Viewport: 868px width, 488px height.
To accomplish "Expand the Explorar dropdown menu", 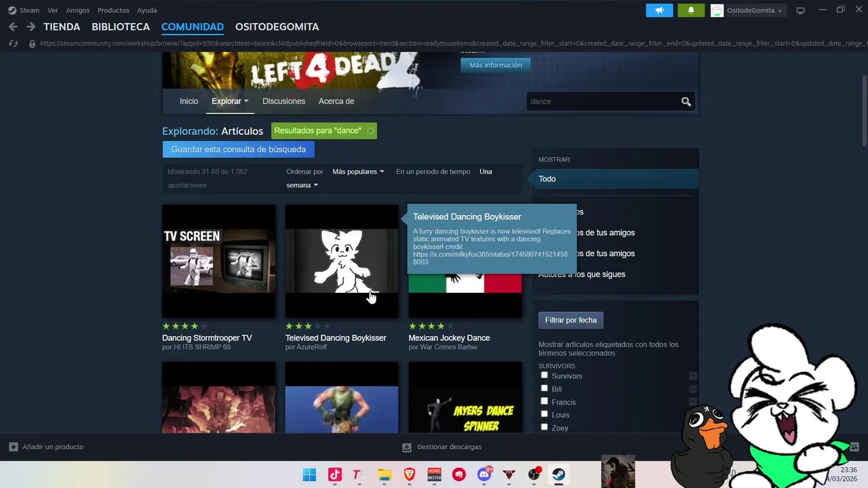I will (x=230, y=101).
